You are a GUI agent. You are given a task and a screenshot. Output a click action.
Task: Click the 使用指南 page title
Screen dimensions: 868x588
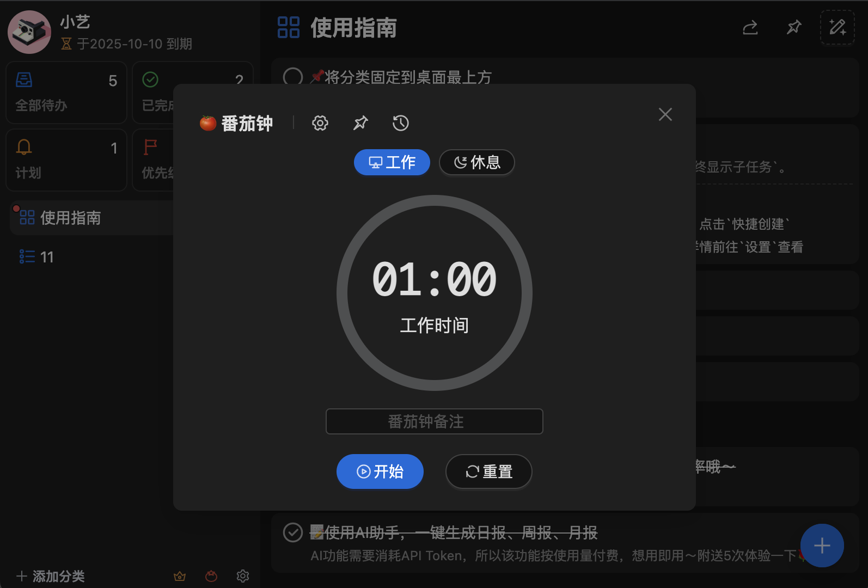(354, 28)
